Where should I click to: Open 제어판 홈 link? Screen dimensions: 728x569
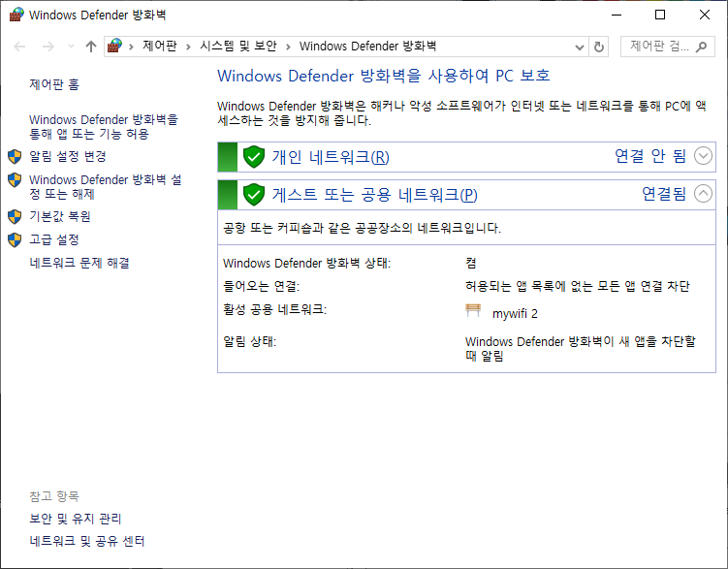coord(54,84)
